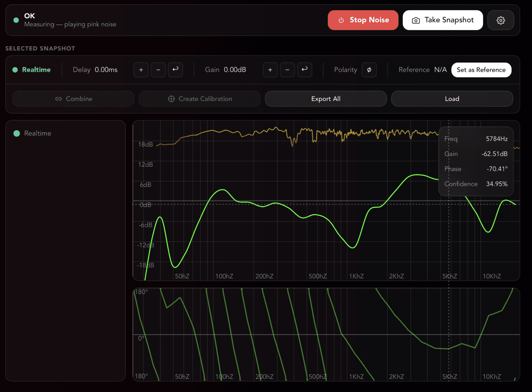Viewport: 532px width, 392px height.
Task: Reset delay with the return arrow
Action: (x=176, y=70)
